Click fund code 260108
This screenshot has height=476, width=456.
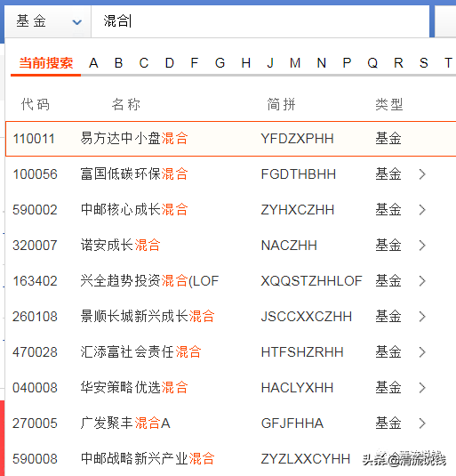click(x=35, y=317)
